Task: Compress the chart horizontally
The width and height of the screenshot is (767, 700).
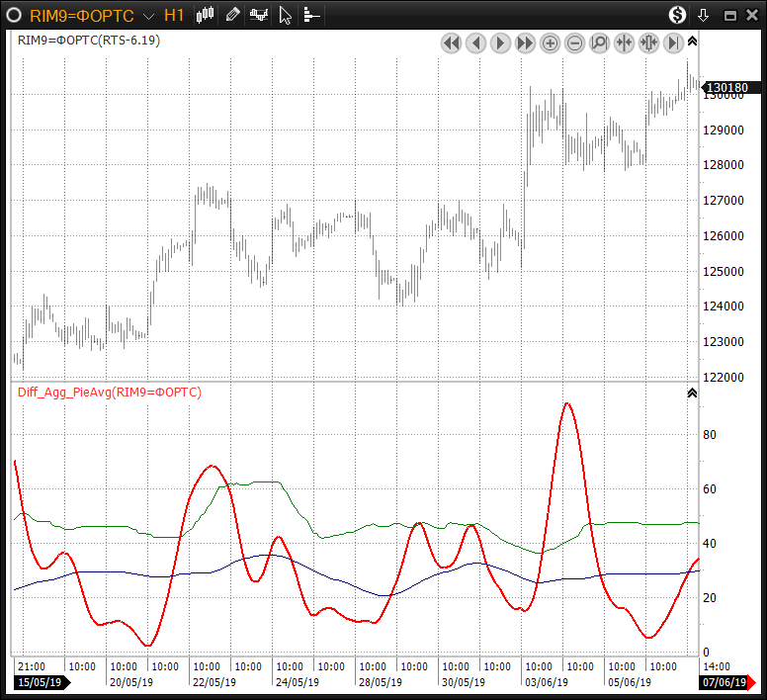Action: (x=624, y=43)
